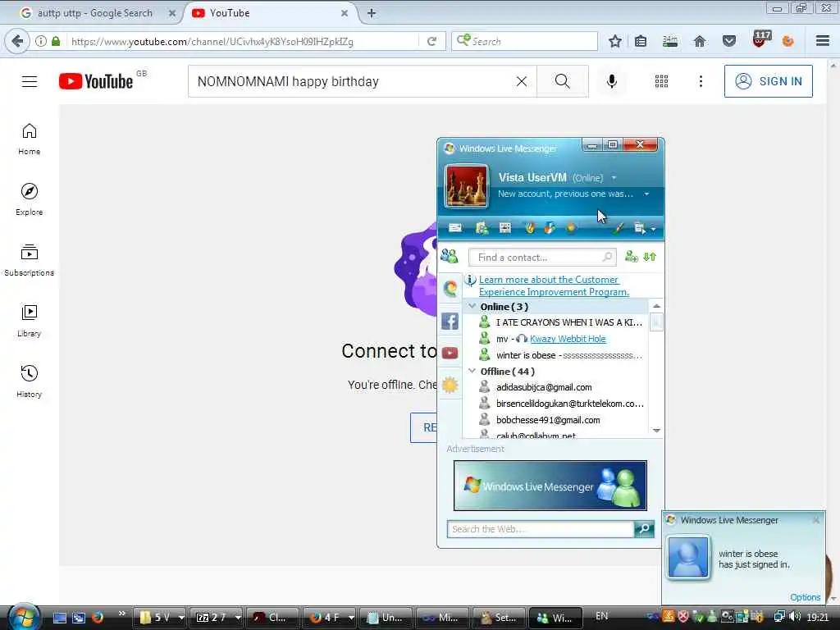Screen dimensions: 840x630
Task: Start YouTube voice search with microphone
Action: [612, 81]
